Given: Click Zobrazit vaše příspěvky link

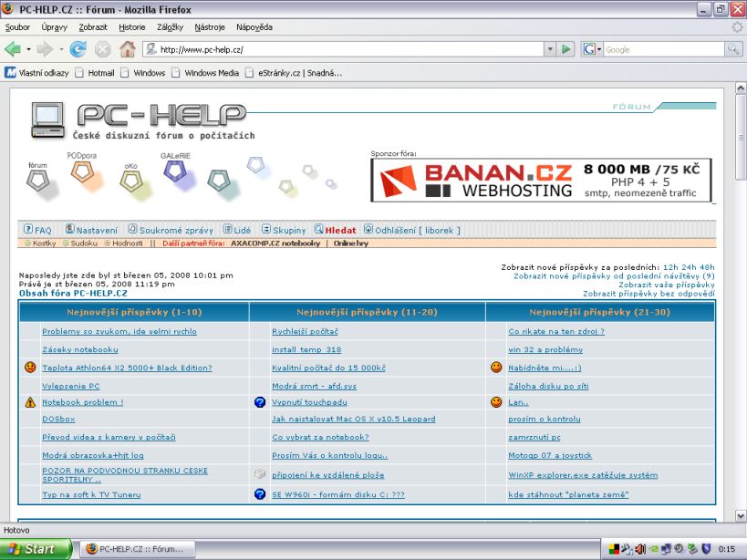Looking at the screenshot, I should (667, 285).
